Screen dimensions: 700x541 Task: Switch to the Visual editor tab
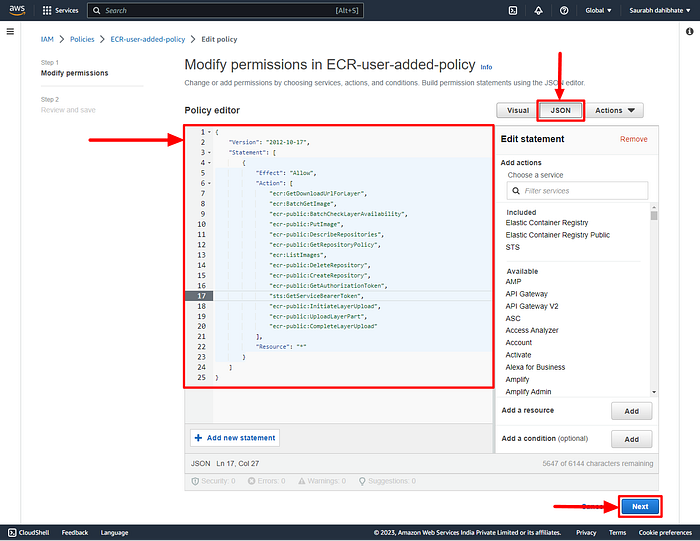pyautogui.click(x=518, y=110)
